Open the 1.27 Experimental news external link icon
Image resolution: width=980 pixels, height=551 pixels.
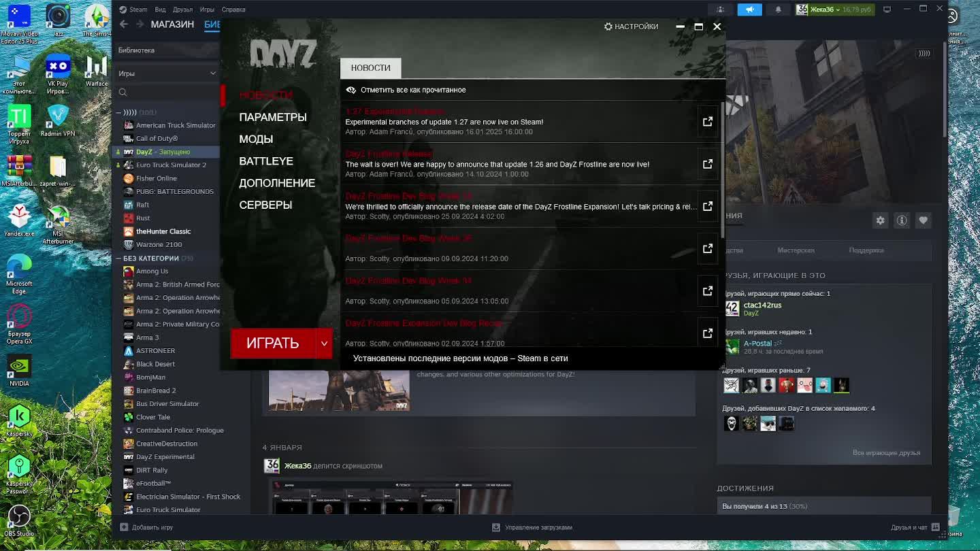click(708, 121)
